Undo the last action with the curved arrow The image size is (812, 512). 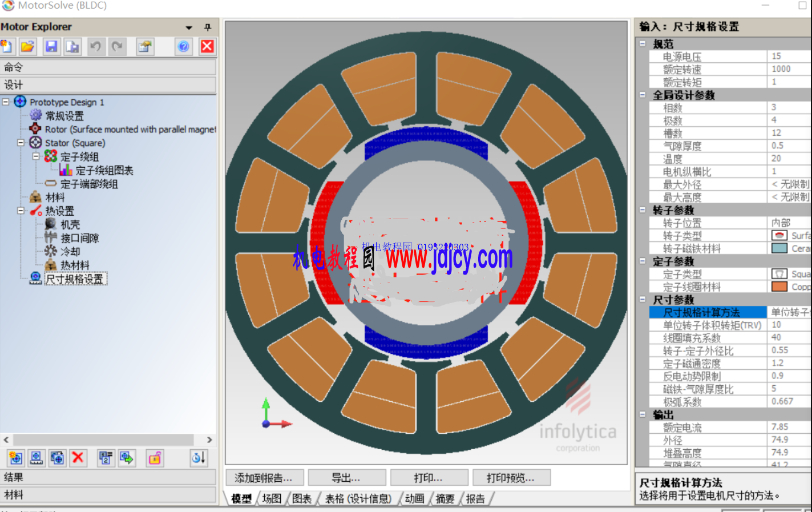click(x=96, y=46)
